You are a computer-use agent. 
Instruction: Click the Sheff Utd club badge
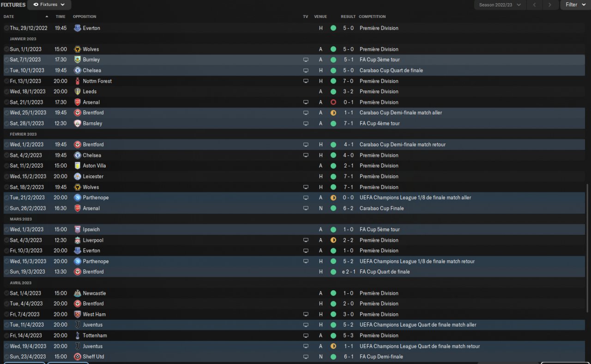coord(78,357)
